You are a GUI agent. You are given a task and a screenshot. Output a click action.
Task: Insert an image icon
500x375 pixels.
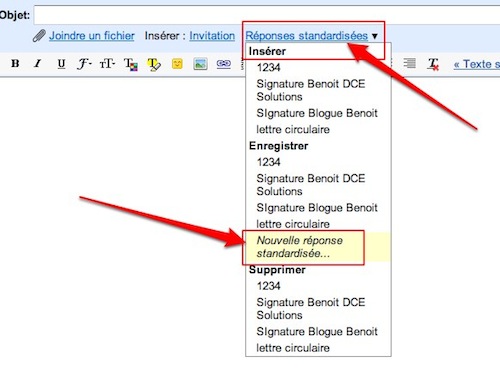click(x=200, y=64)
